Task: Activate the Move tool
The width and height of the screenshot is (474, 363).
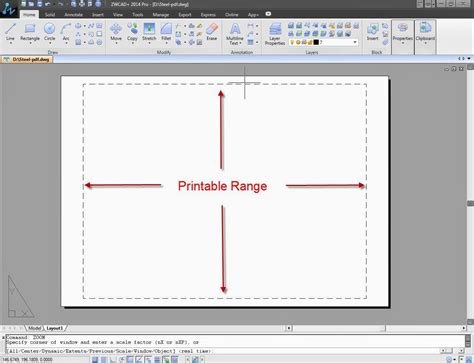Action: tap(116, 32)
